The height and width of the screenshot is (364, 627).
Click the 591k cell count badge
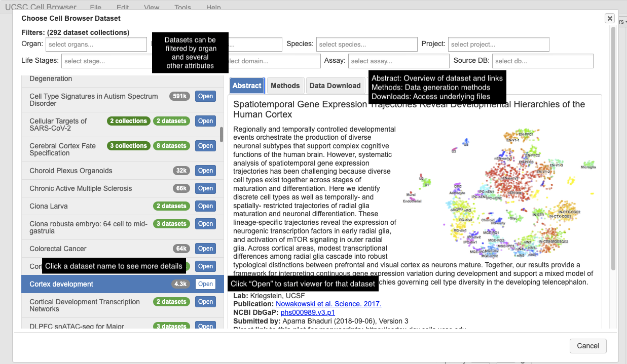tap(180, 96)
